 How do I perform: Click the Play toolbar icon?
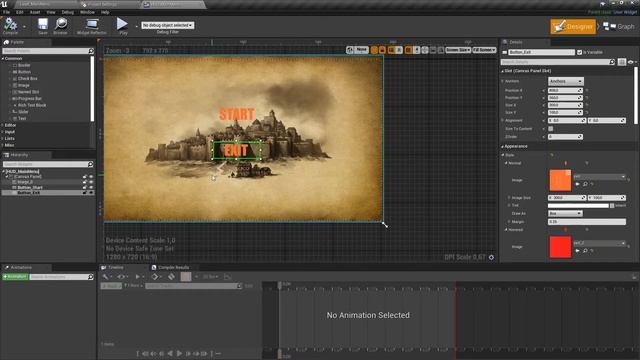[122, 25]
